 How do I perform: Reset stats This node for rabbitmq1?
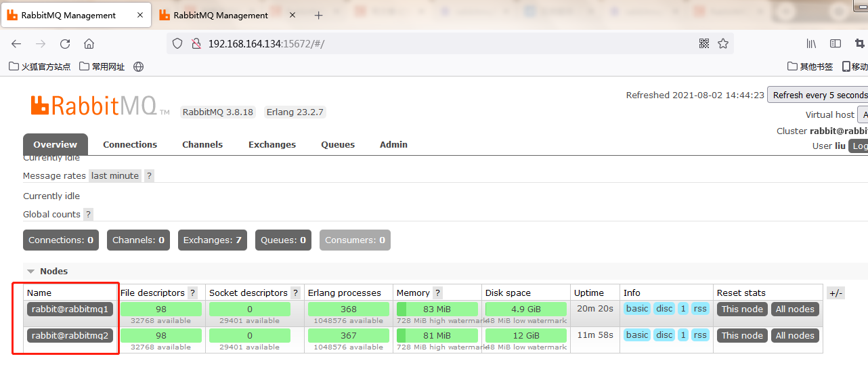[742, 309]
